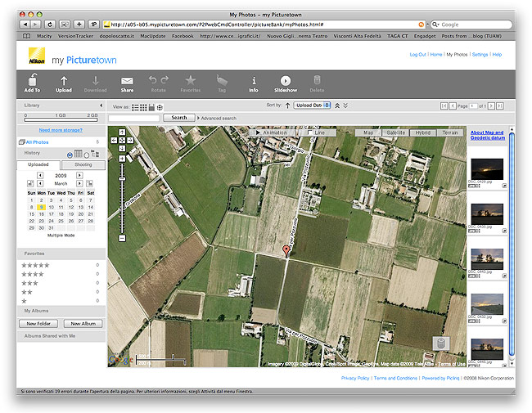Open About Map and Geodetic datum link
The width and height of the screenshot is (532, 413).
click(488, 135)
